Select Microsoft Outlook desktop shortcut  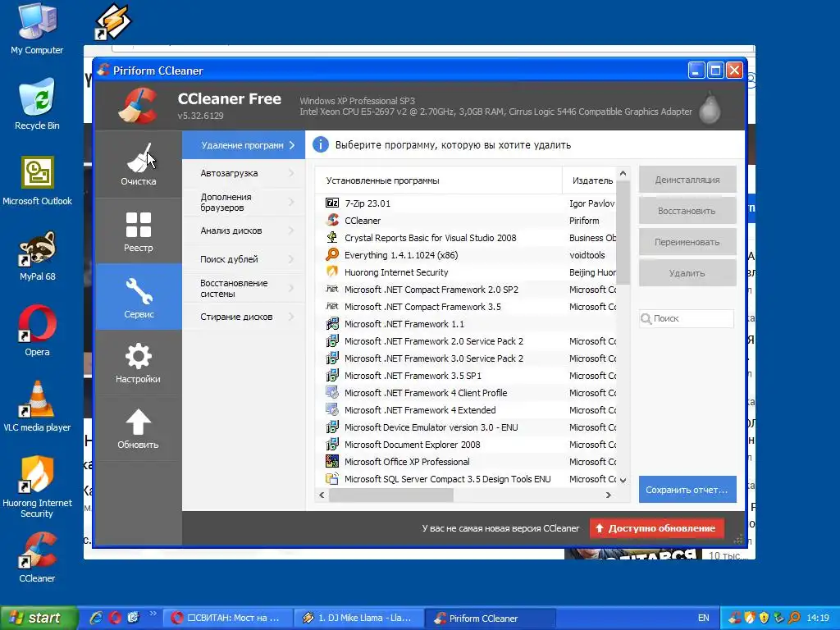pos(37,180)
